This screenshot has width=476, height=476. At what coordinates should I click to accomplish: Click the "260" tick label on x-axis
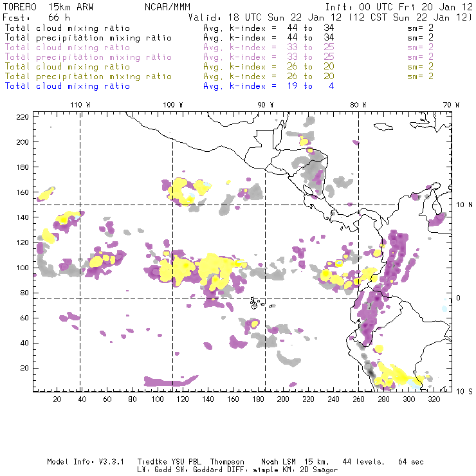pyautogui.click(x=358, y=399)
